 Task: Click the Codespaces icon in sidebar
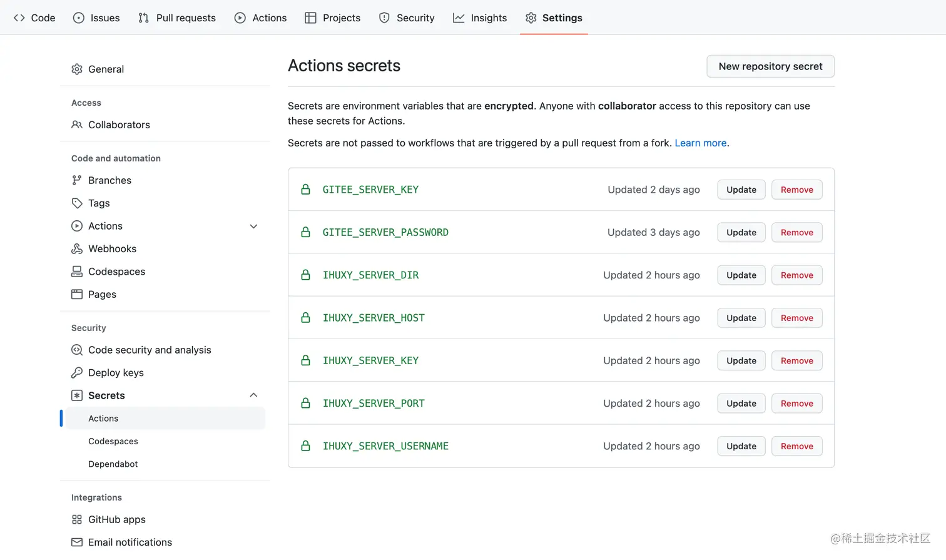(x=77, y=272)
